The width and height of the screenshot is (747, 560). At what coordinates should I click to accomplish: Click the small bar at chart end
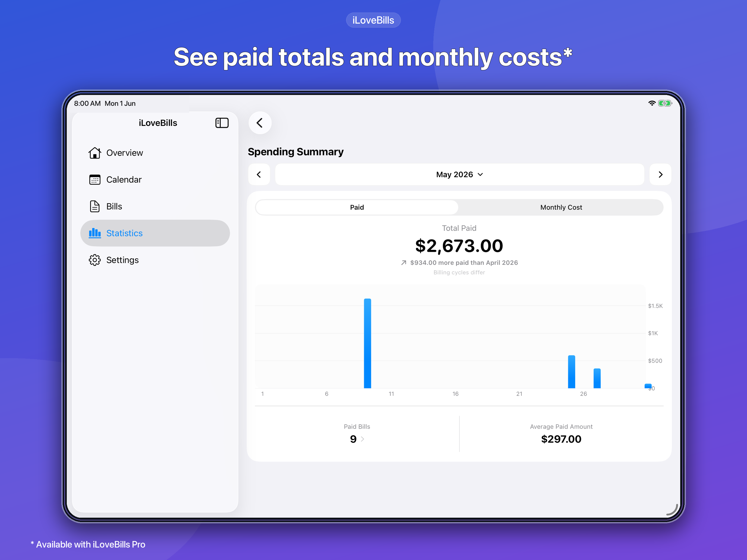[648, 386]
